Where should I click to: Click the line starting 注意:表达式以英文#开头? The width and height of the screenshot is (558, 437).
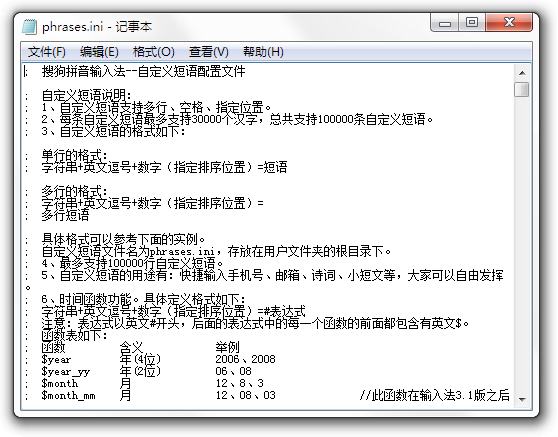[255, 323]
